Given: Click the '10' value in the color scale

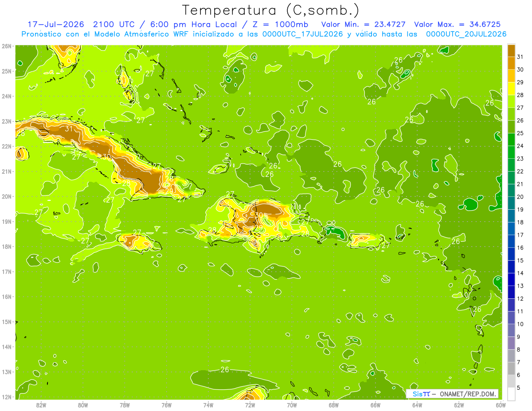Looking at the screenshot, I should coord(520,324).
